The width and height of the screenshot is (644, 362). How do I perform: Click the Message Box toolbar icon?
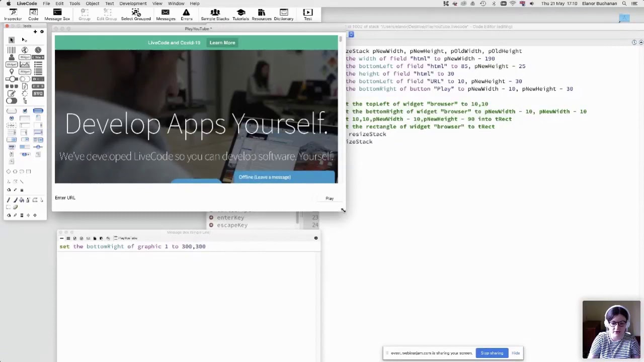click(x=57, y=15)
